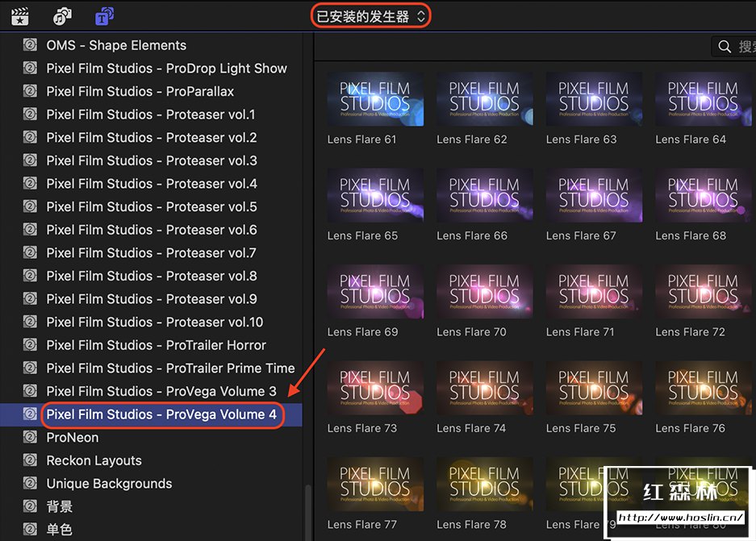Click the sidebar vertical scrollbar thumb
Image resolution: width=756 pixels, height=541 pixels.
[307, 513]
